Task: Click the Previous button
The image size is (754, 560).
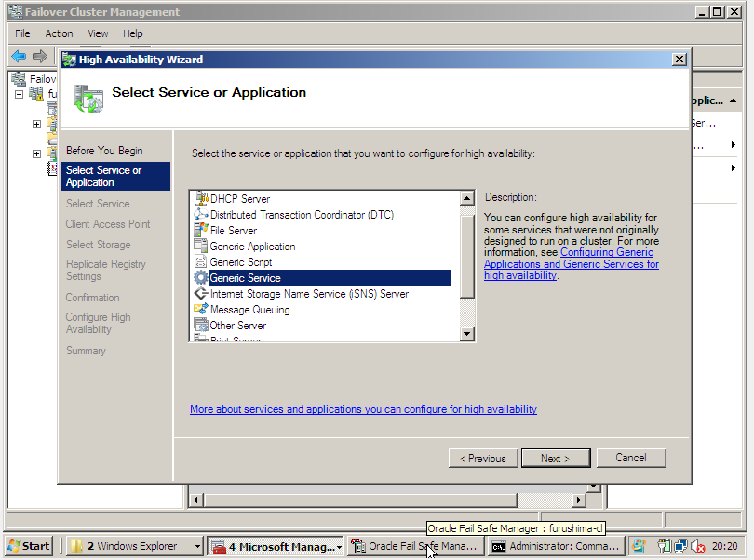Action: pyautogui.click(x=483, y=458)
